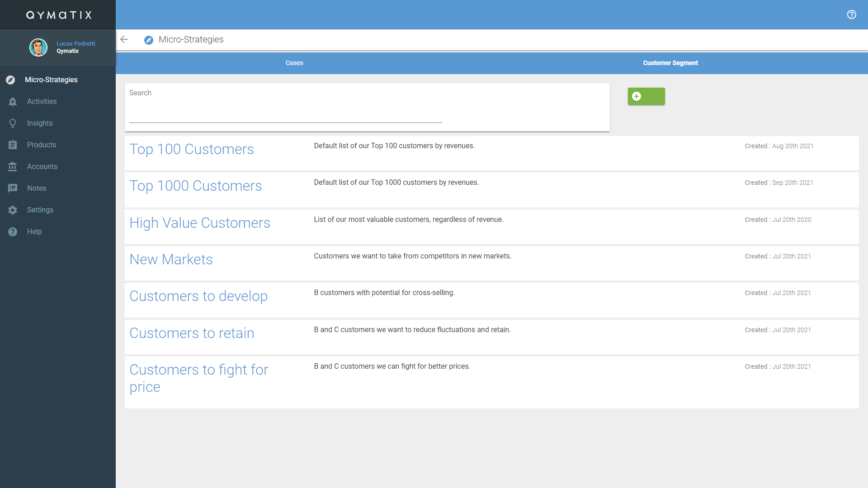Open the Customers to develop strategy
This screenshot has height=488, width=868.
[198, 296]
